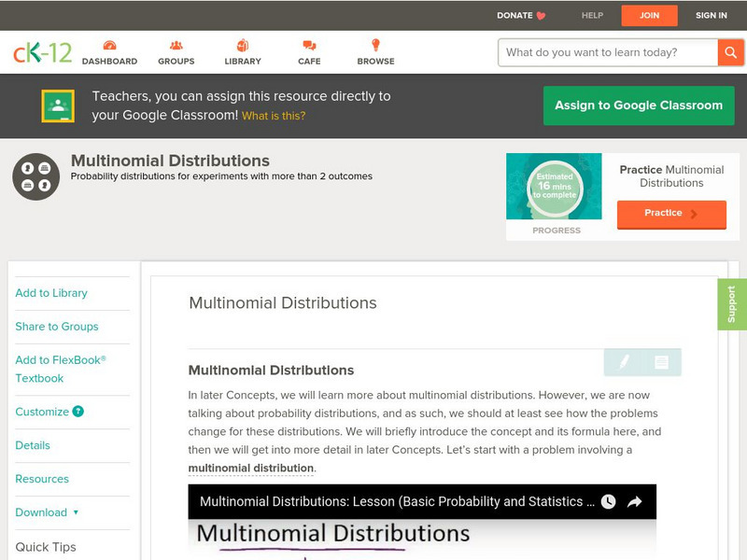The width and height of the screenshot is (747, 560).
Task: Open the Cafe chat bubbles icon
Action: (x=309, y=45)
